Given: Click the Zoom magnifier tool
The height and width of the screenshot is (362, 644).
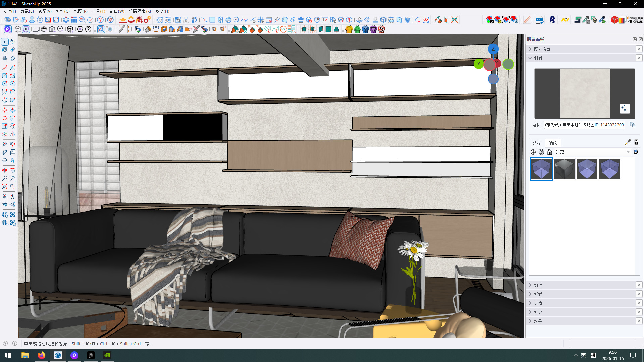Looking at the screenshot, I should 5,178.
